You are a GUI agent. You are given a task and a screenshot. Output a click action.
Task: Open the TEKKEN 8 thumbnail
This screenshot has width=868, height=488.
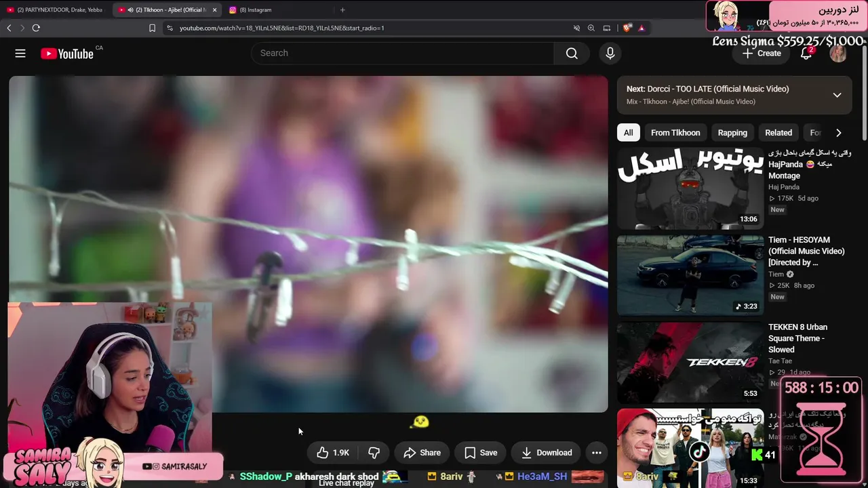point(690,362)
